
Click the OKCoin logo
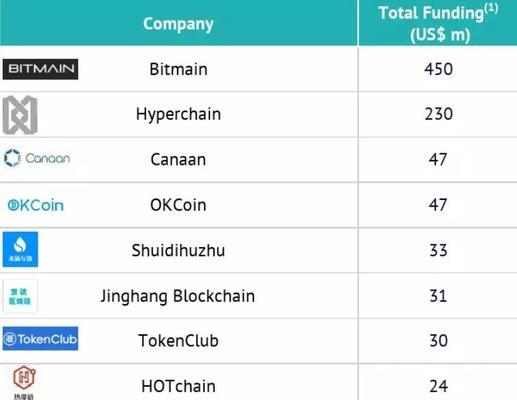[x=36, y=205]
